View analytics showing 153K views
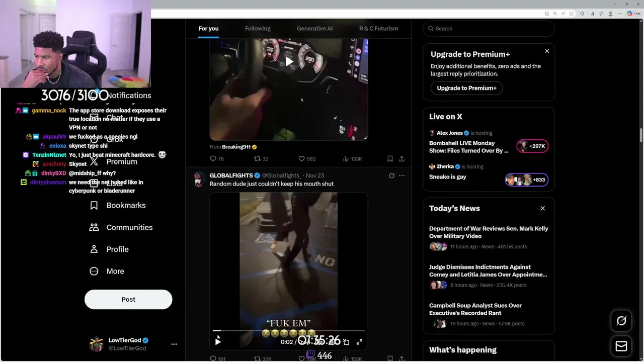The height and width of the screenshot is (362, 644). [352, 358]
